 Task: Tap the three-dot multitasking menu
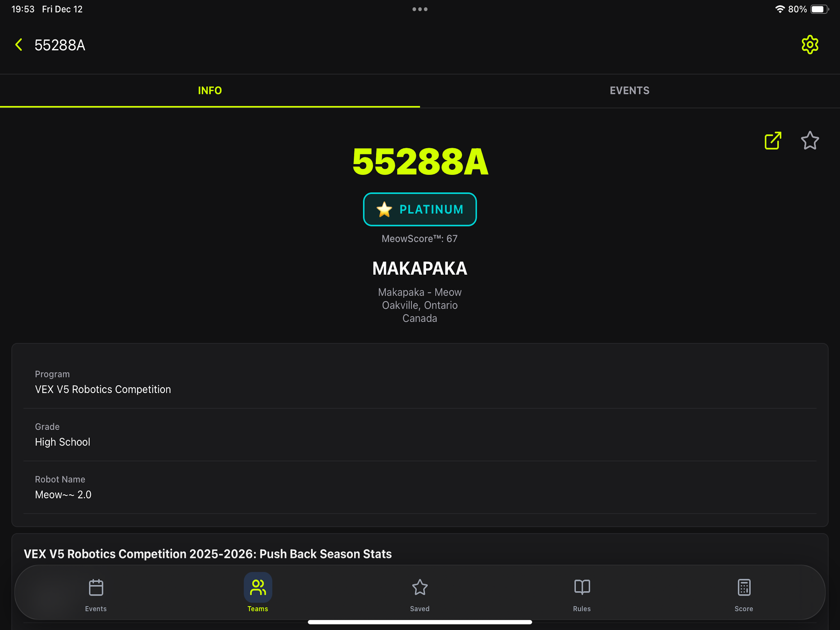tap(420, 9)
